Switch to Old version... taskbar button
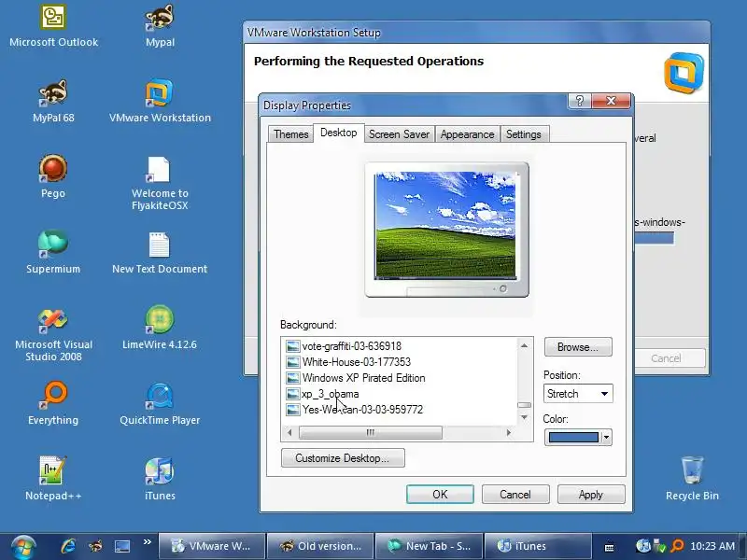Viewport: 747px width, 560px height. (x=320, y=546)
